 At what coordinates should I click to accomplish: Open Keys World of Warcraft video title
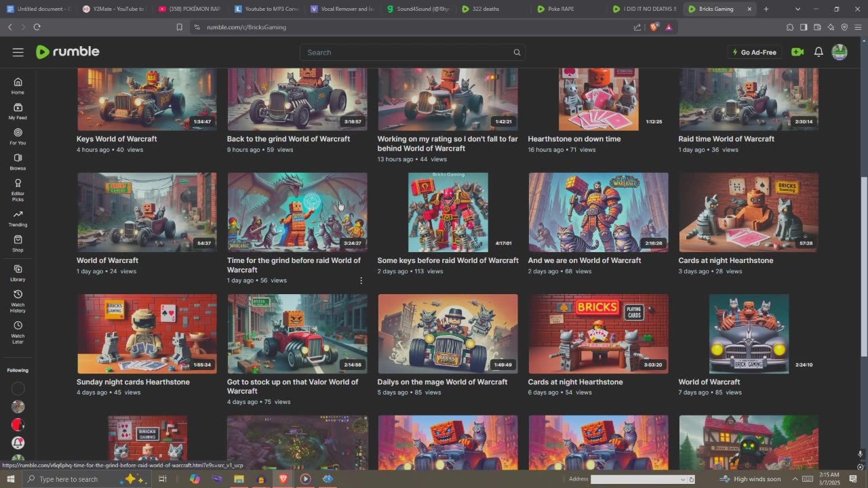(117, 139)
